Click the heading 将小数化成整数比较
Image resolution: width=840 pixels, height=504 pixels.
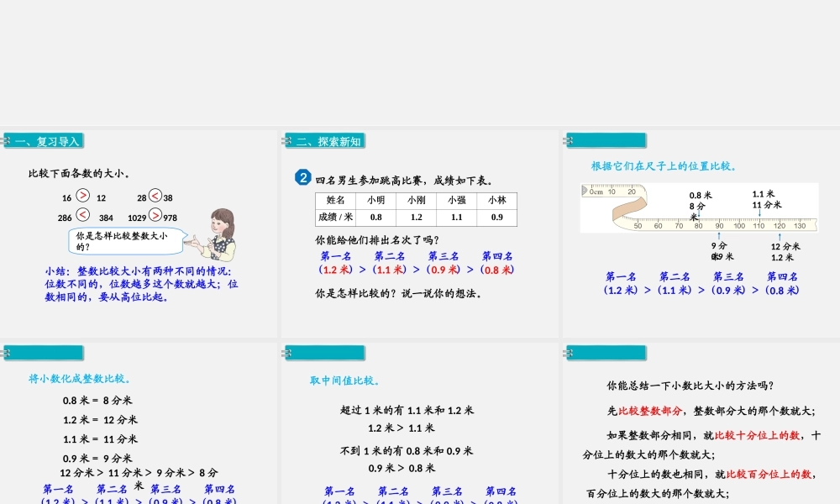click(x=80, y=379)
